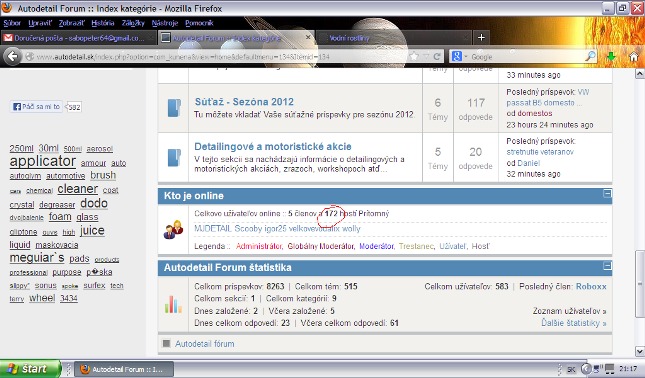Go to the browser home page icon
Image resolution: width=645 pixels, height=378 pixels.
pyautogui.click(x=634, y=56)
